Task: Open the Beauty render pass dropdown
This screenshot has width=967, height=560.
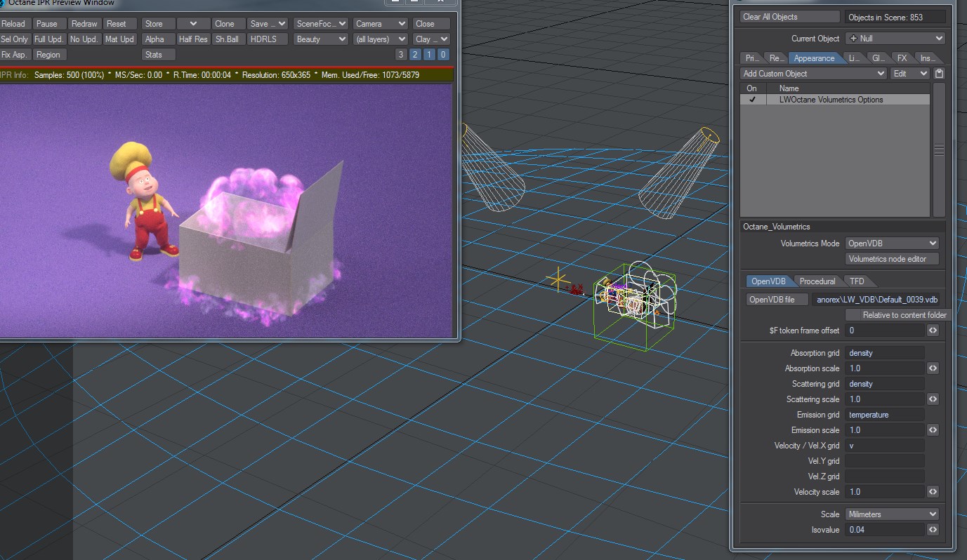Action: point(321,39)
